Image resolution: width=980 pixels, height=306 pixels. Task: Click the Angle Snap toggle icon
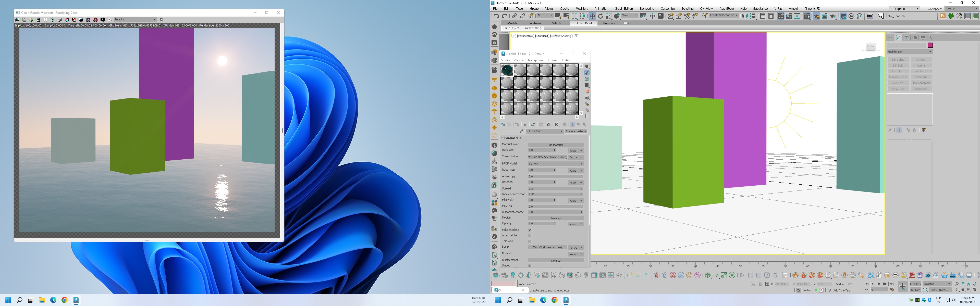[x=678, y=16]
